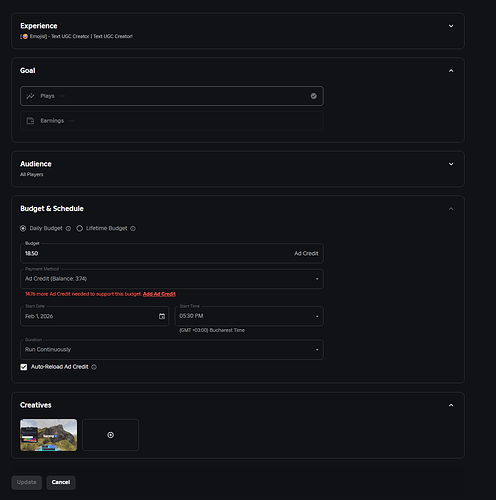
Task: Click the checkmark icon on Plays goal
Action: (x=314, y=96)
